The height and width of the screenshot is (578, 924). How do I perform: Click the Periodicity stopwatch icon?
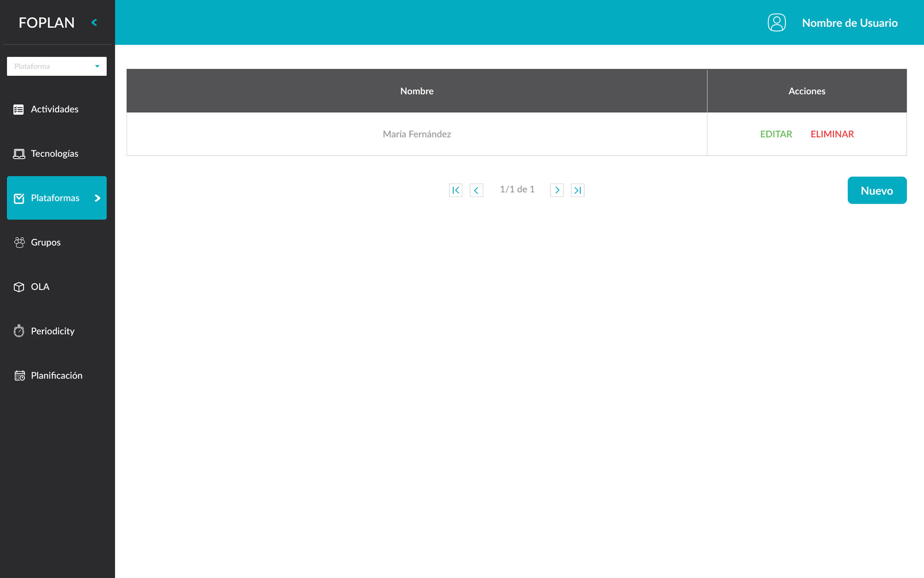19,331
